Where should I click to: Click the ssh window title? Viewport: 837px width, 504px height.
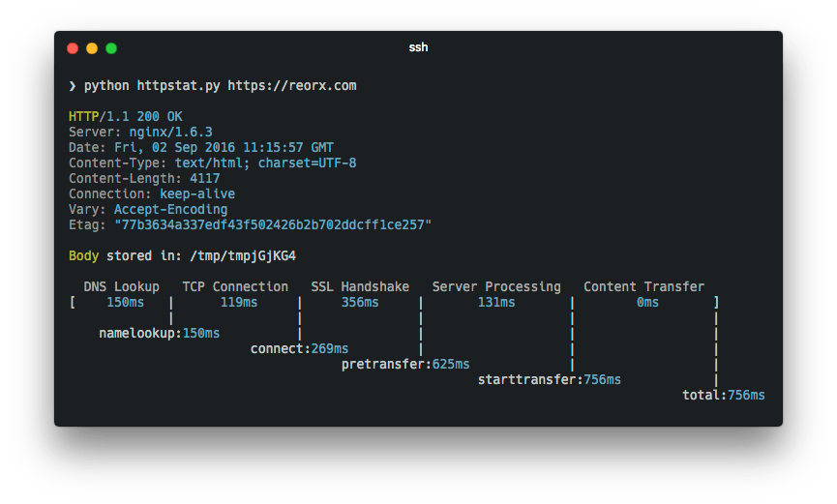point(418,47)
